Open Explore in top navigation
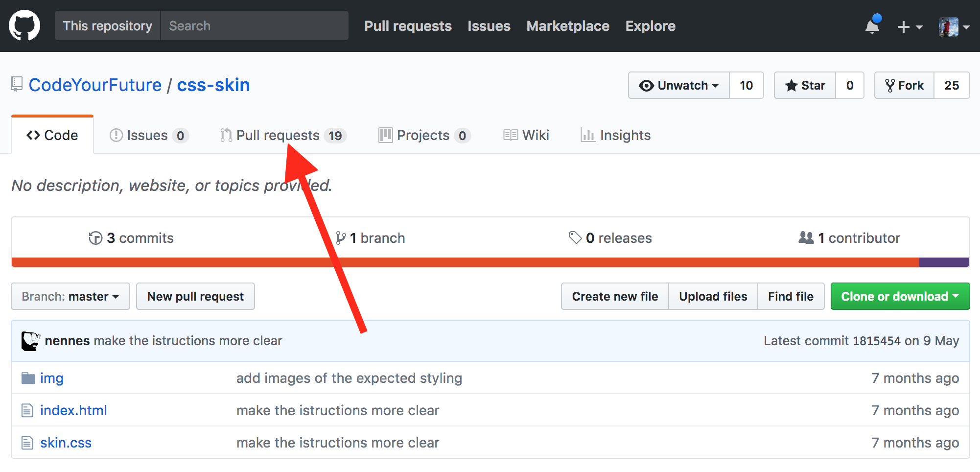This screenshot has height=472, width=980. 650,26
